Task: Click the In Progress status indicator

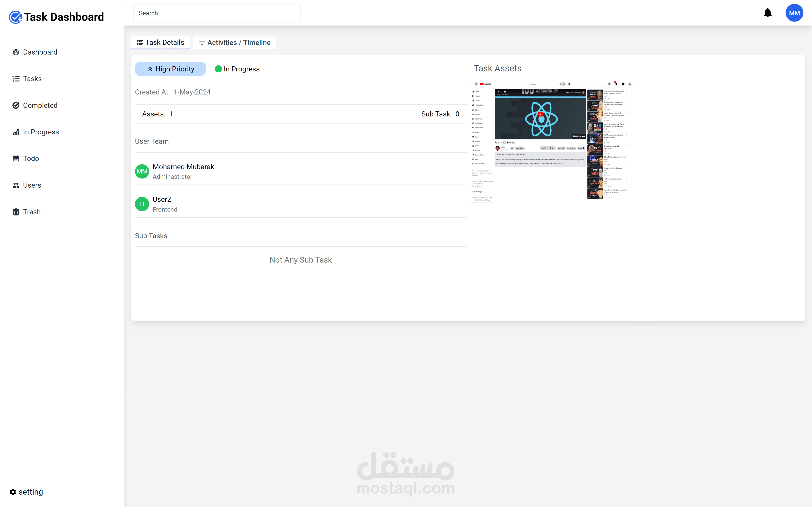Action: (x=242, y=69)
